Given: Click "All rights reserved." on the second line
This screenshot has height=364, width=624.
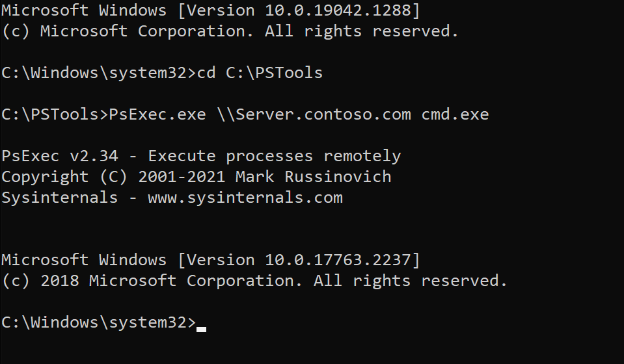Looking at the screenshot, I should 362,32.
